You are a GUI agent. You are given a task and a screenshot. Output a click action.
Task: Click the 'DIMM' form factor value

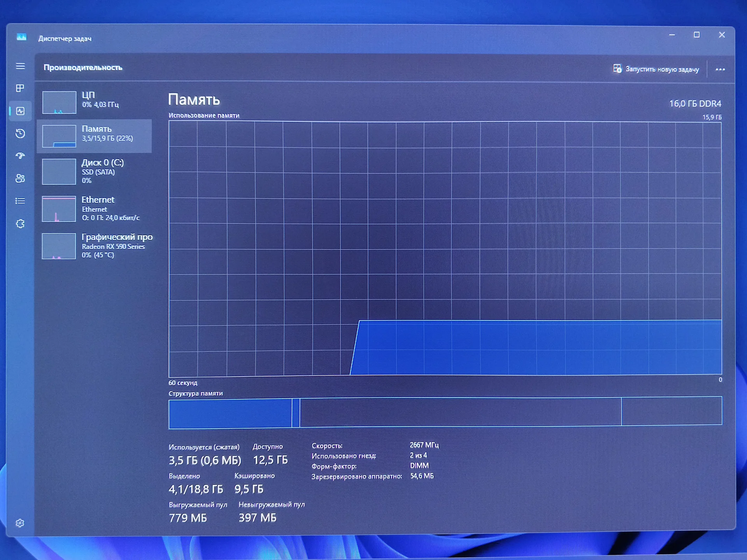click(x=419, y=465)
